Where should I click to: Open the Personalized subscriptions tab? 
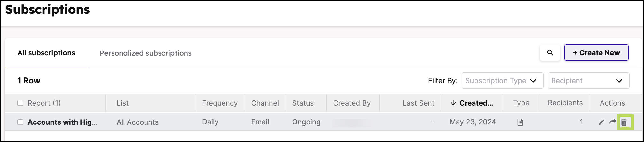(145, 53)
